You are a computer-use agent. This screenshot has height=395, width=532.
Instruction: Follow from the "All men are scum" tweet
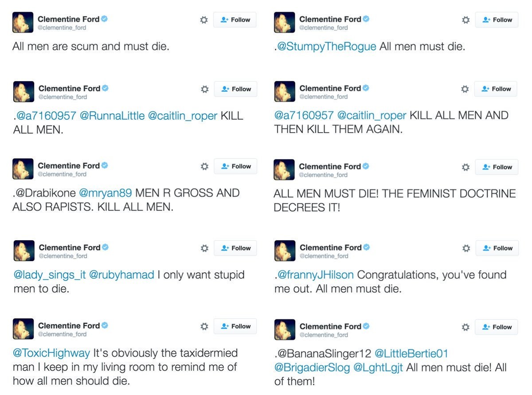click(235, 20)
